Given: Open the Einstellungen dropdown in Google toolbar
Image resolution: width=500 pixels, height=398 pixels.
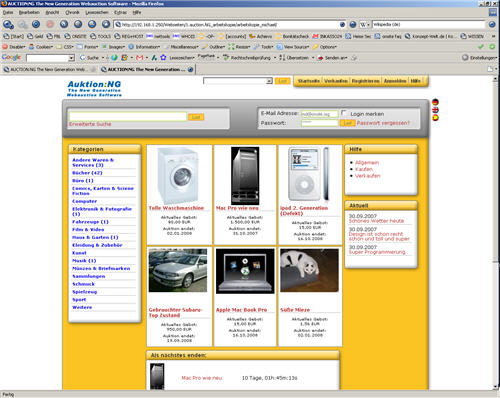Looking at the screenshot, I should tap(480, 58).
